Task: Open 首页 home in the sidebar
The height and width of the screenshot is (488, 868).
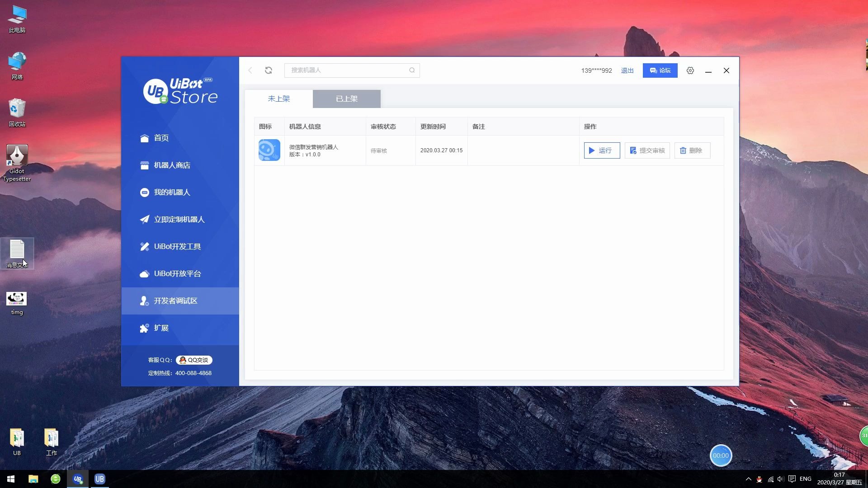Action: click(x=161, y=138)
